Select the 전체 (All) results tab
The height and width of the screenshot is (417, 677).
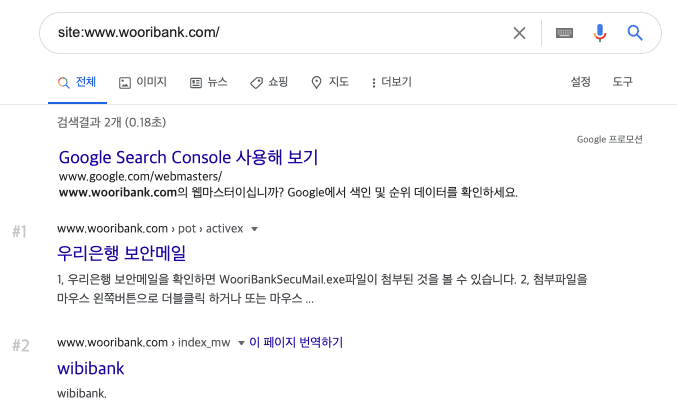point(77,82)
